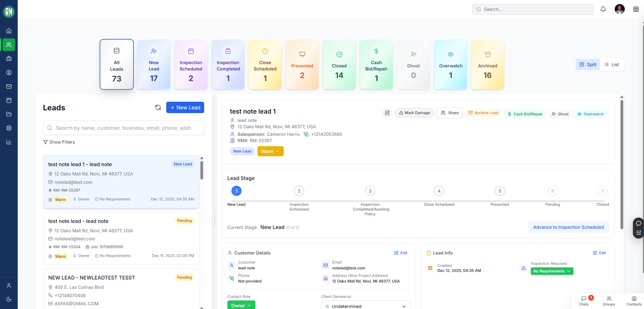Screen dimensions: 644x309
Task: Click the refresh icon beside the Leads heading
Action: [158, 107]
